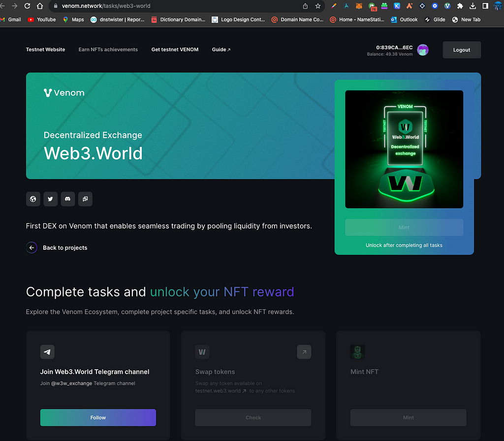Click the Venom logo in banner
The width and height of the screenshot is (504, 441).
pyautogui.click(x=64, y=92)
